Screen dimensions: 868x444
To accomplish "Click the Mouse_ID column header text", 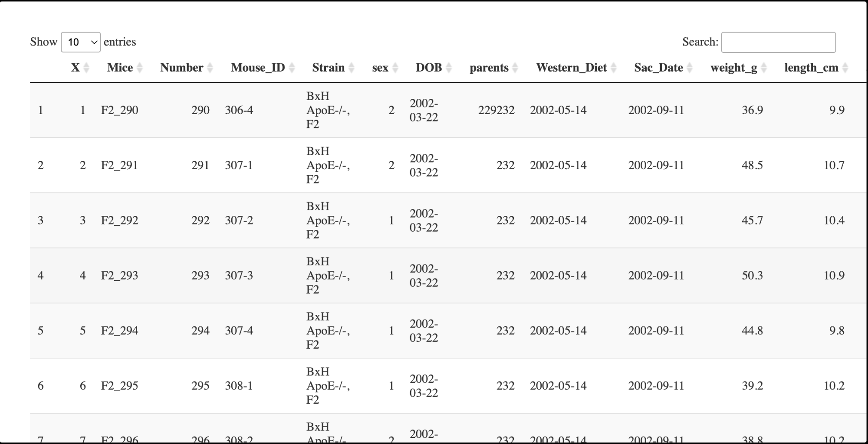I will pos(258,68).
